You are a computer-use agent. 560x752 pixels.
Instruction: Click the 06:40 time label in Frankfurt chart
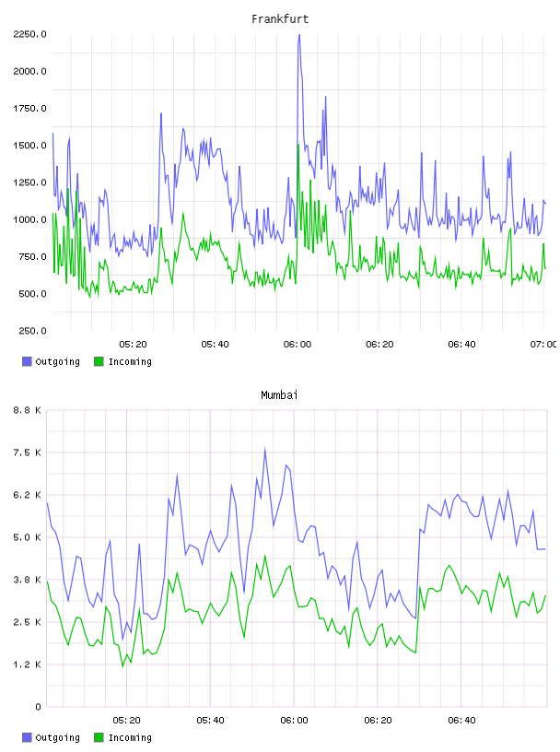[461, 345]
